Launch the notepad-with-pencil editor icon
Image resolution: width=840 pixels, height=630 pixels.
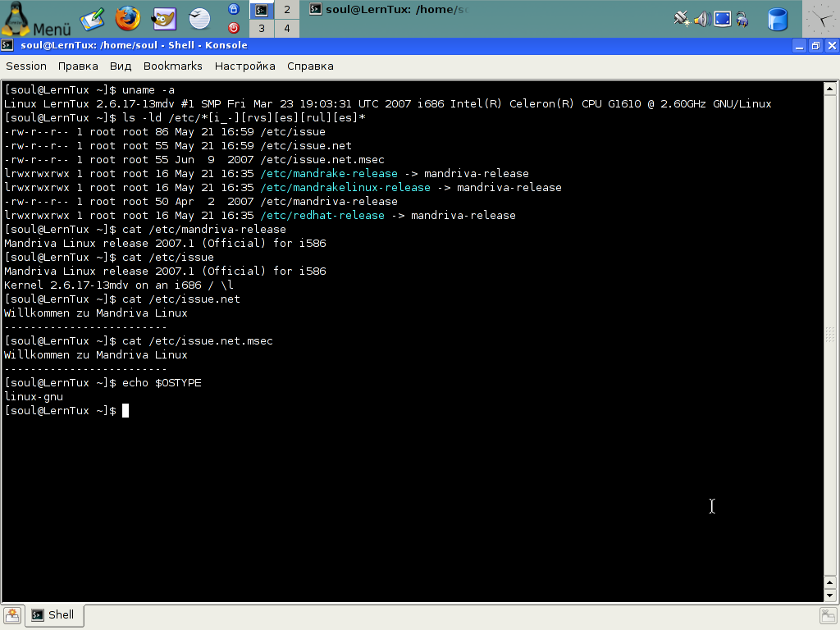click(92, 20)
